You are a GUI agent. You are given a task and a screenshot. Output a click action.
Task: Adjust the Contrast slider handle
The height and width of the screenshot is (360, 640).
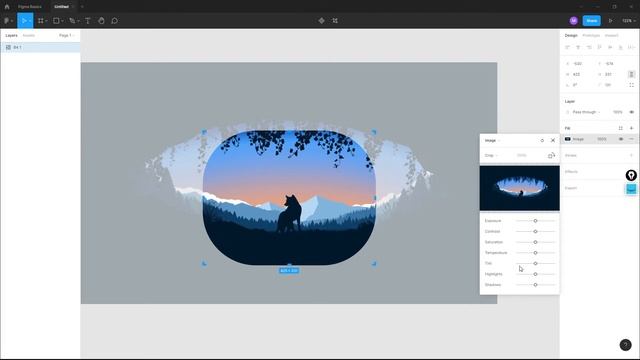pos(535,231)
